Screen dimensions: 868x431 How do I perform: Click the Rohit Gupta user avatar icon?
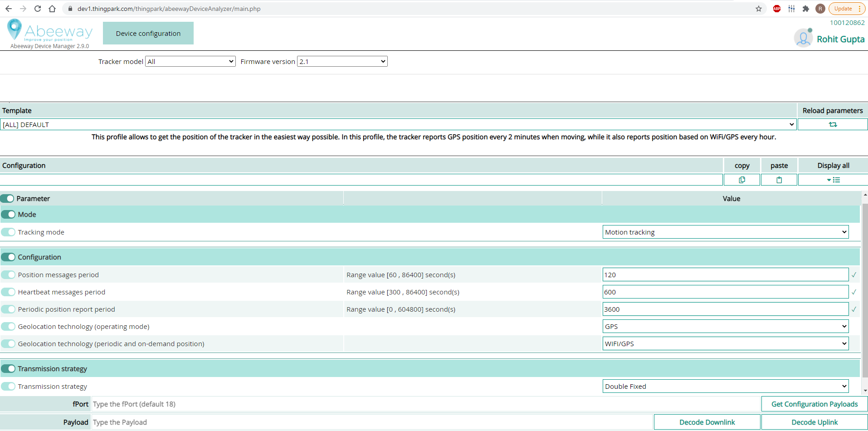804,38
